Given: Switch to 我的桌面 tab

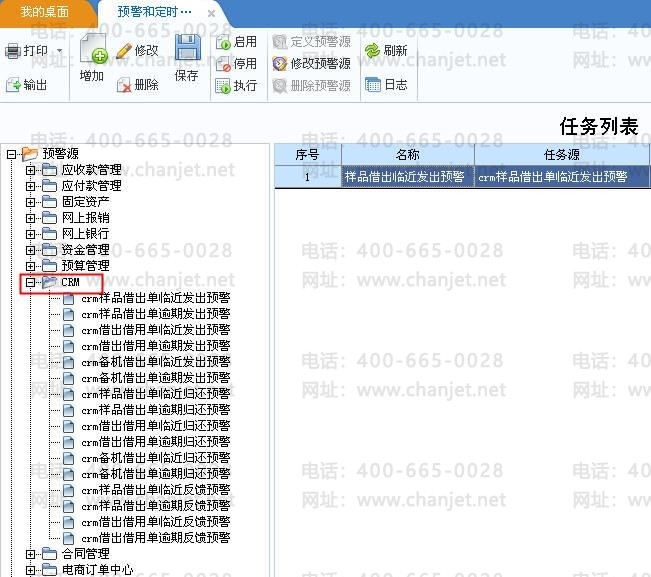Looking at the screenshot, I should pos(44,12).
